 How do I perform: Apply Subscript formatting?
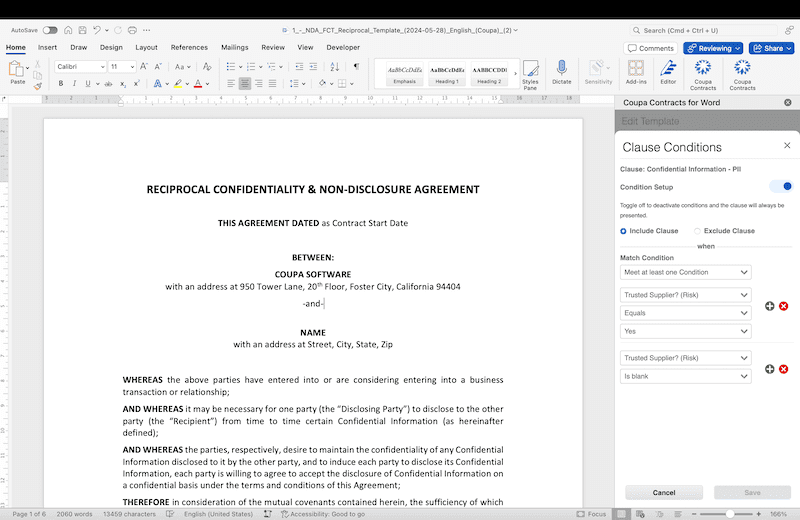(x=122, y=83)
